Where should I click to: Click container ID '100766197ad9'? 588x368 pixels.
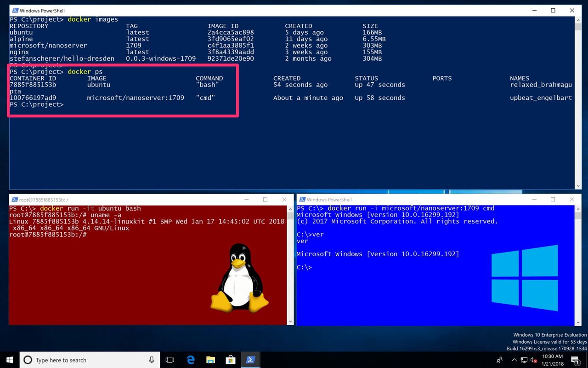coord(33,98)
